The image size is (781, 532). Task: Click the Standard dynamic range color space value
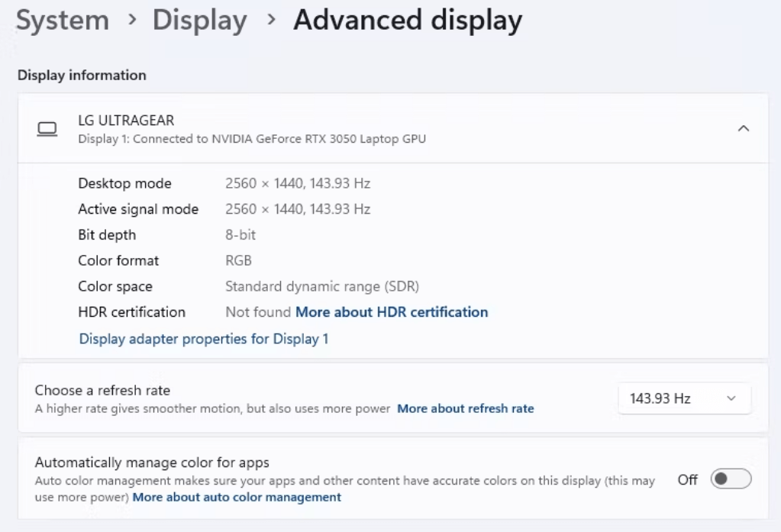[321, 287]
